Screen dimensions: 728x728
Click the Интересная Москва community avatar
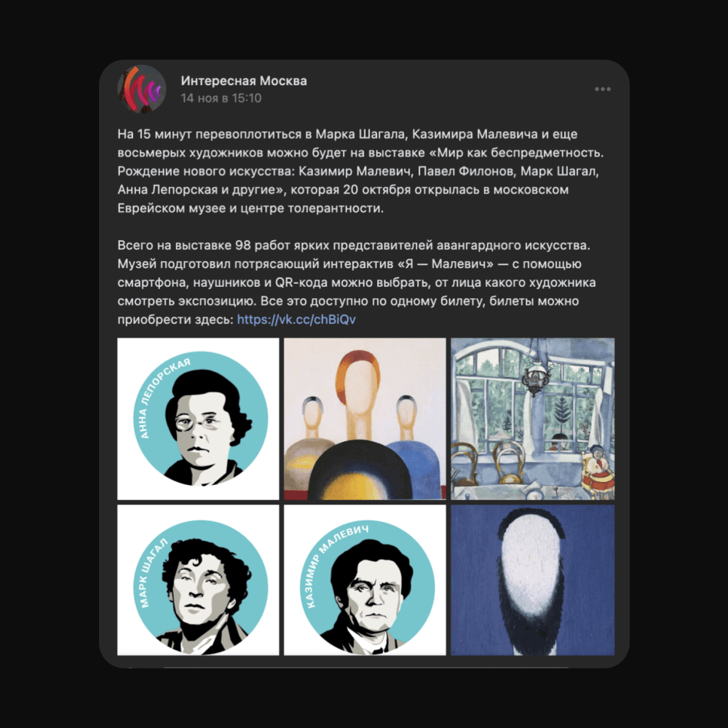142,89
